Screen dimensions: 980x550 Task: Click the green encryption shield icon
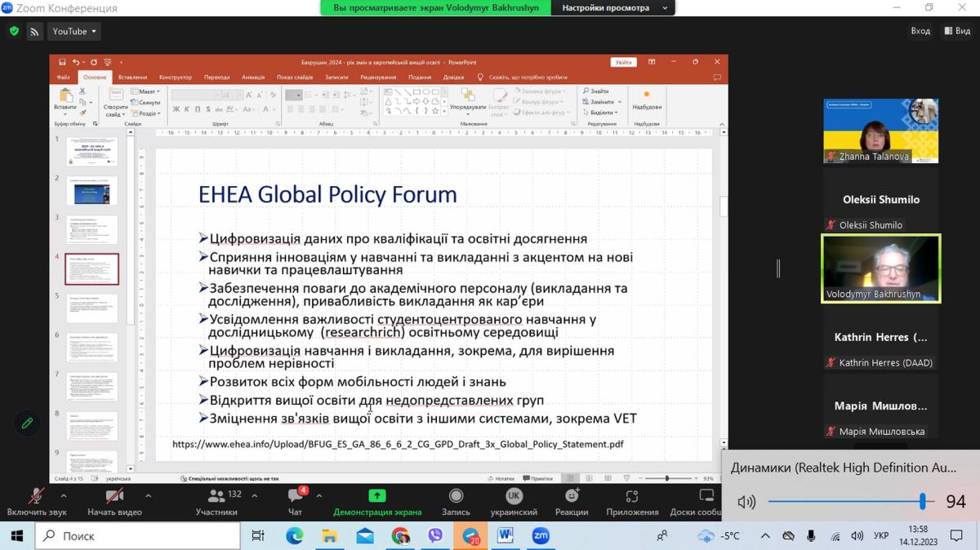14,31
